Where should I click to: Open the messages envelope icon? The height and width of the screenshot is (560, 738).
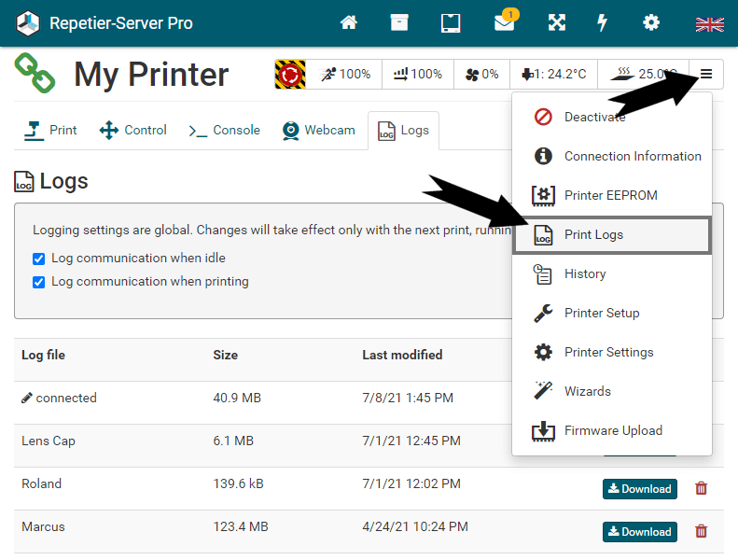[x=505, y=23]
